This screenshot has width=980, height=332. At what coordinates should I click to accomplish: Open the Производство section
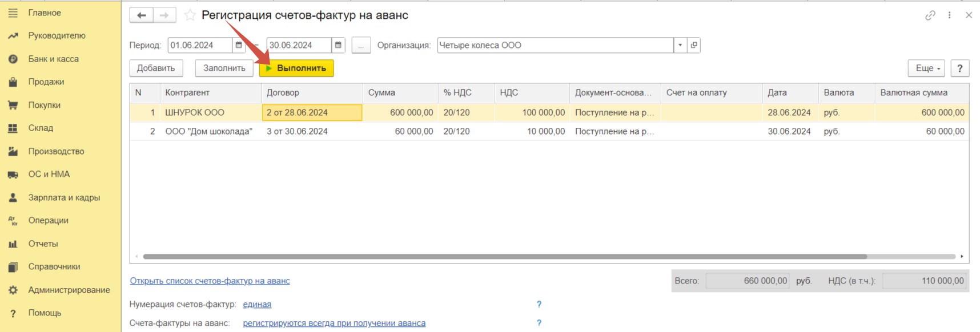[56, 151]
